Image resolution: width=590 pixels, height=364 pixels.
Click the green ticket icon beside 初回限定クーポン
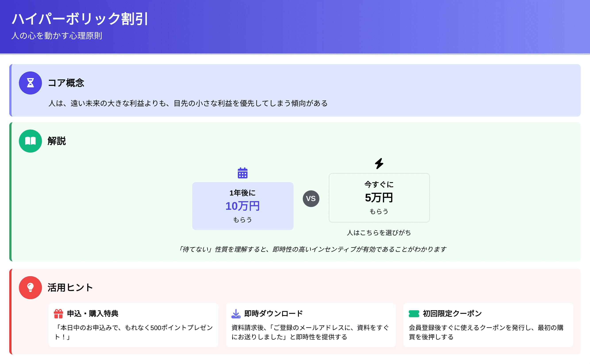click(414, 314)
